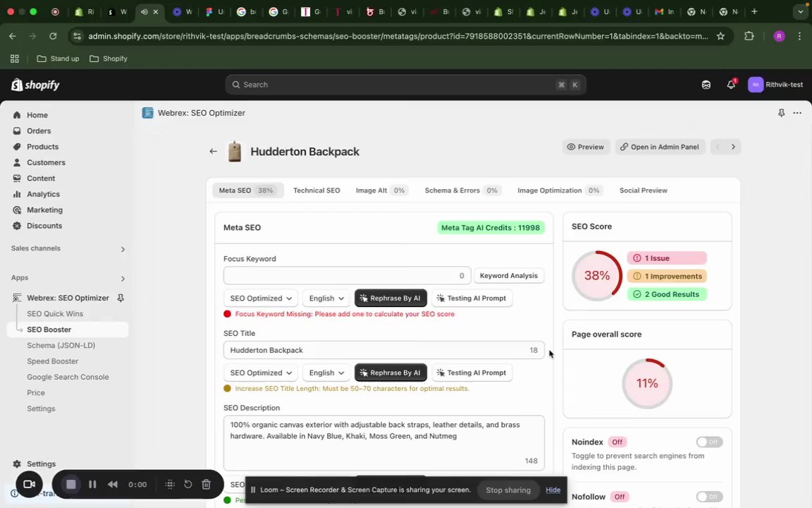The width and height of the screenshot is (812, 508).
Task: Click the Hudderton Backpack product thumbnail
Action: 235,152
